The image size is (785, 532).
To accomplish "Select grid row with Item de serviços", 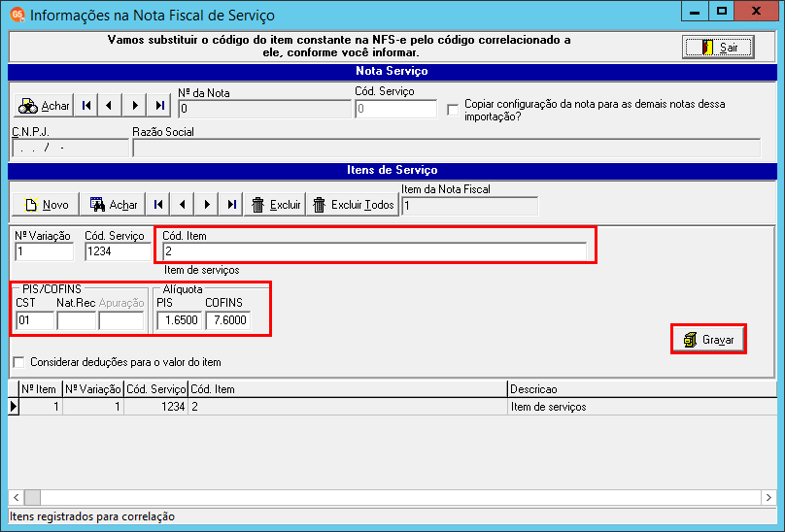I will click(392, 407).
